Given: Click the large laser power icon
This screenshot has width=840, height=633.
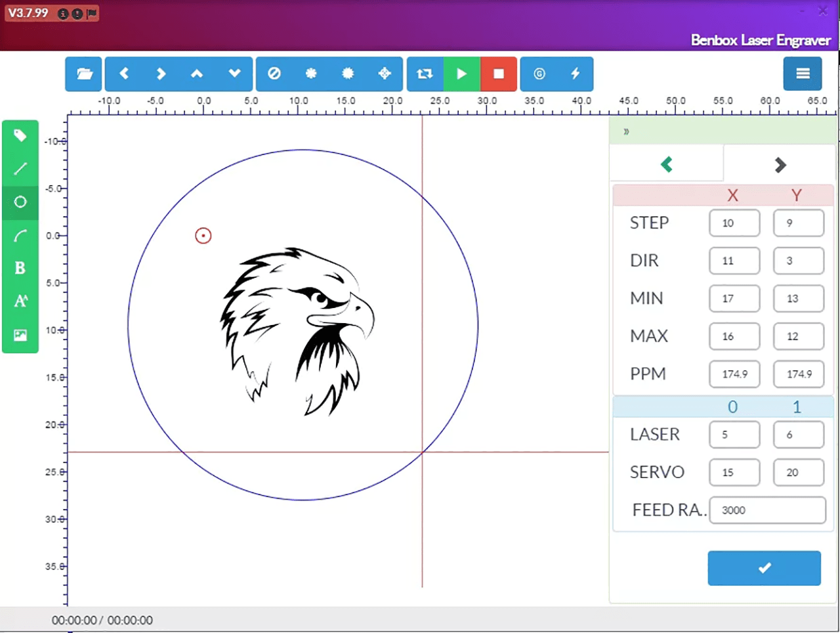Looking at the screenshot, I should (348, 74).
